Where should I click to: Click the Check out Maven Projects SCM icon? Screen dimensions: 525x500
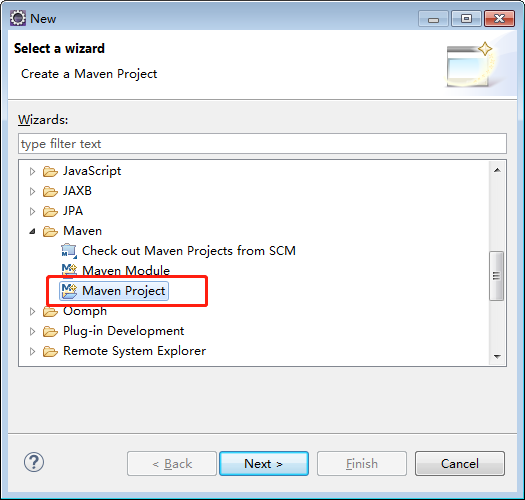click(x=69, y=251)
